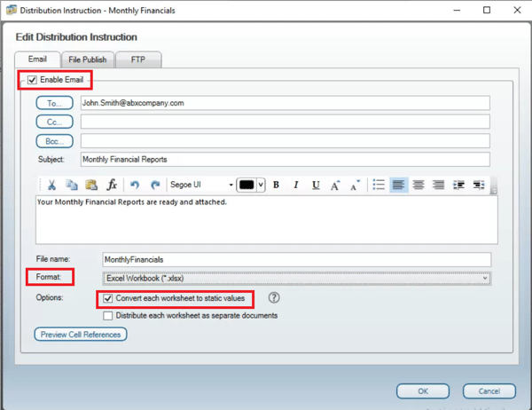Enable Distribute each worksheet as separate documents
This screenshot has width=532, height=410.
click(108, 315)
